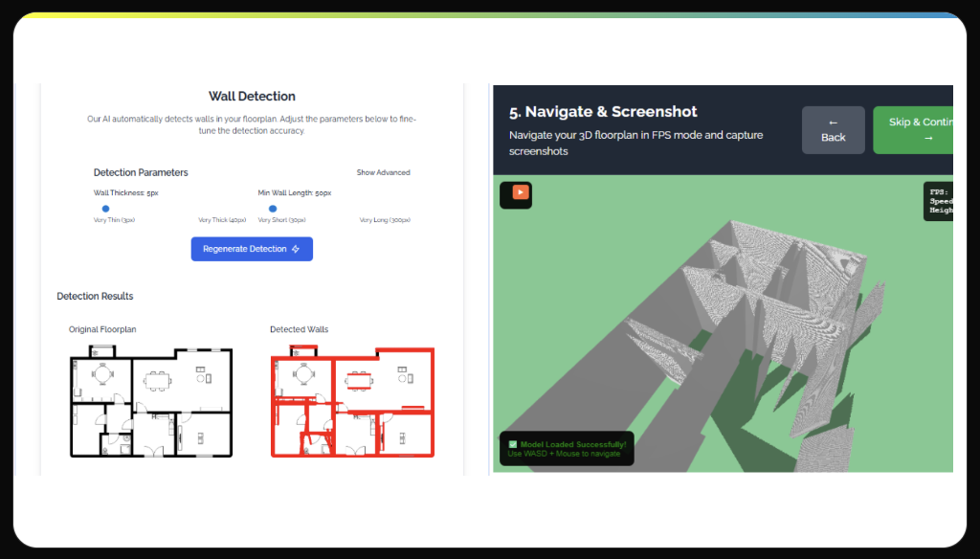The width and height of the screenshot is (980, 559).
Task: Click the Navigate & Screenshot step title
Action: 603,111
